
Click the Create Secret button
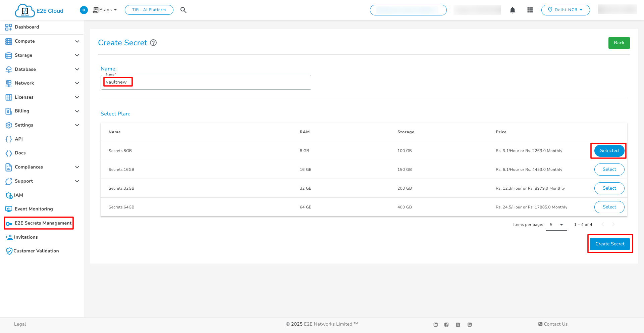coord(610,244)
